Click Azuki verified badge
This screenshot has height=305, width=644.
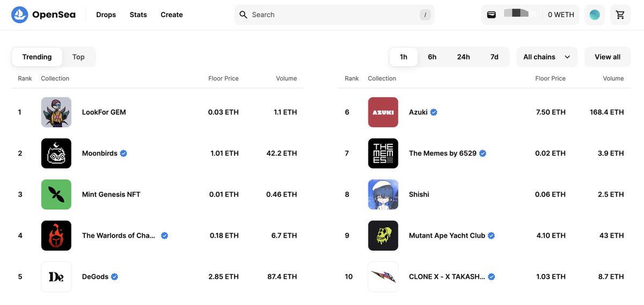click(x=434, y=112)
